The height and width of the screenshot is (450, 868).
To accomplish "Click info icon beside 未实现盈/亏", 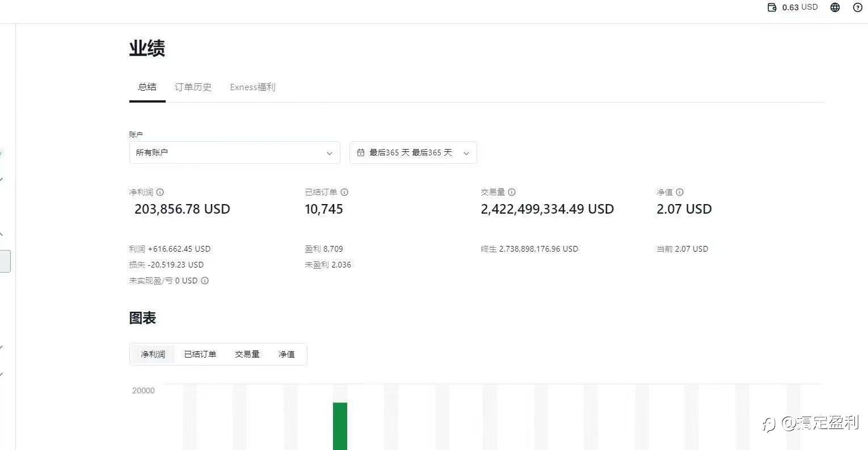I will coord(205,281).
